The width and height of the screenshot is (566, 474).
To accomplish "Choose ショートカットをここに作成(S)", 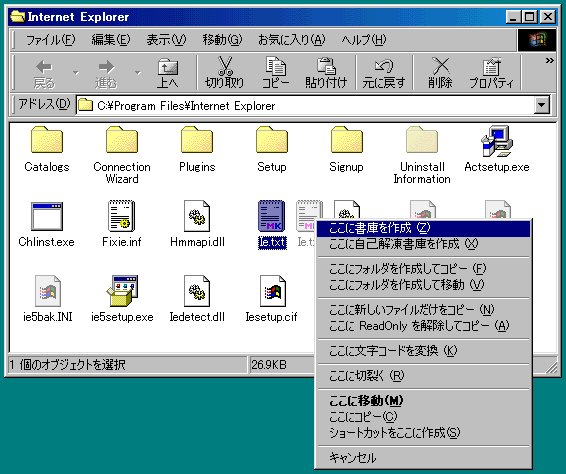I will [423, 432].
